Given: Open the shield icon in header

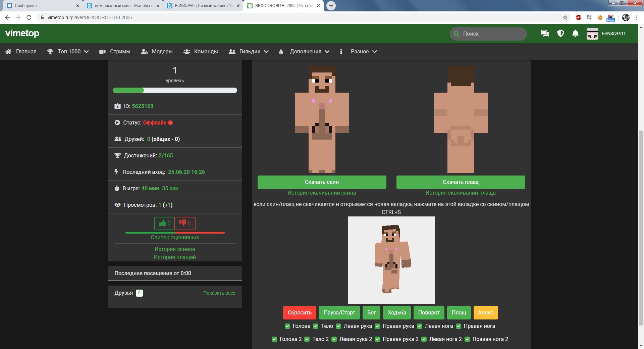Looking at the screenshot, I should coord(560,34).
